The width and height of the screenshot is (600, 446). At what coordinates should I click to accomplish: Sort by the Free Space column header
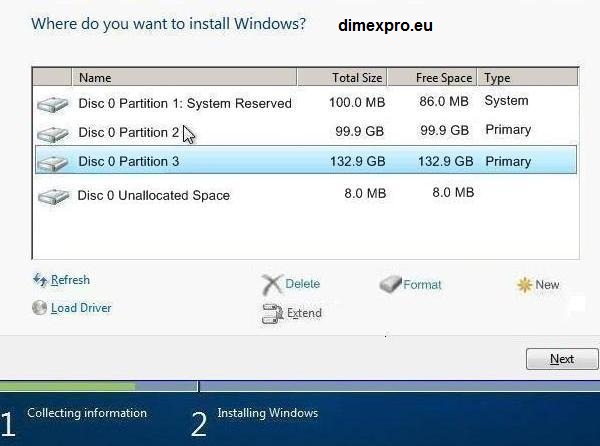432,78
